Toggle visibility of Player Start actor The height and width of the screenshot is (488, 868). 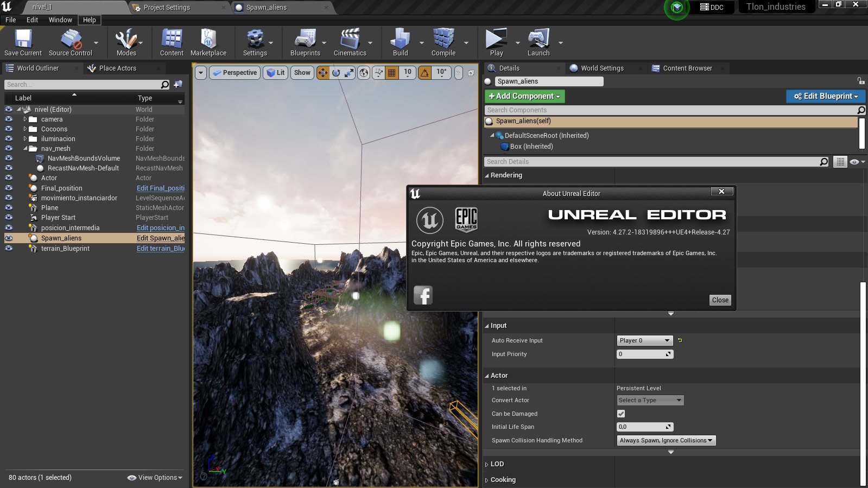(x=9, y=218)
